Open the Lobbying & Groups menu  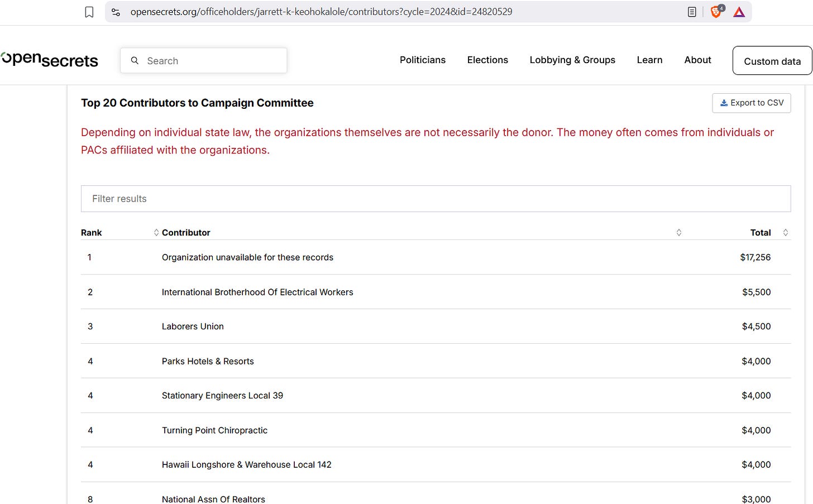(572, 60)
